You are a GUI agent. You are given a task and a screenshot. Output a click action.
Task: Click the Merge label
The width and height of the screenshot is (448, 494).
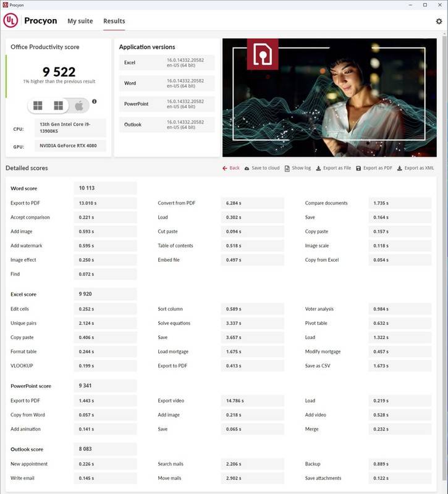pos(312,429)
